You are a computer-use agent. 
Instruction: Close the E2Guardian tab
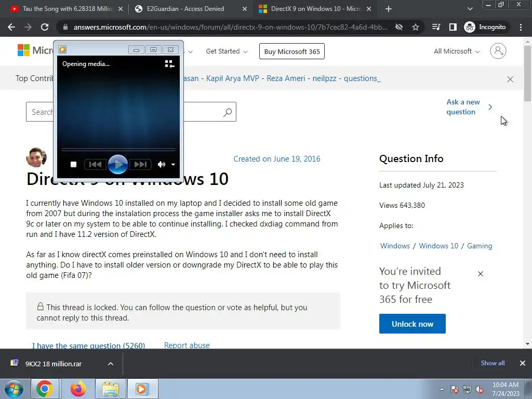[x=245, y=9]
